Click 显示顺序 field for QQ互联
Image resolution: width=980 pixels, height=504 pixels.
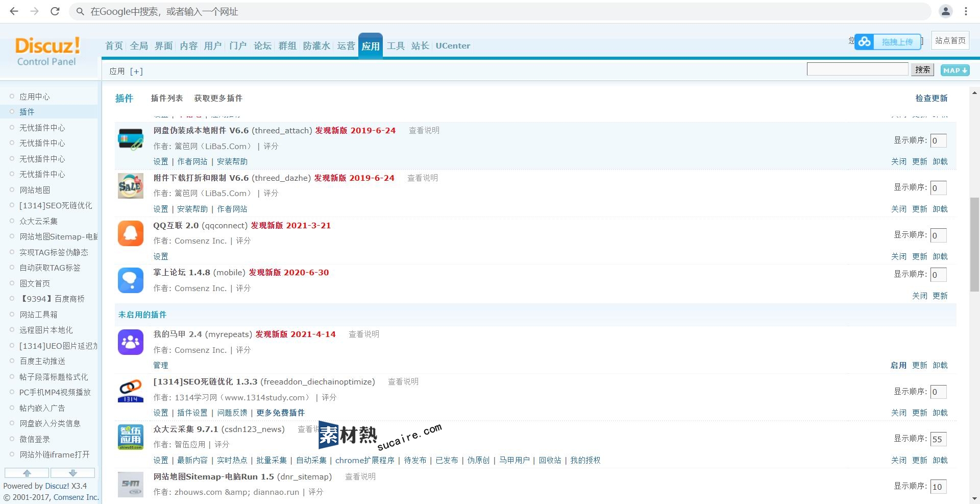pyautogui.click(x=938, y=235)
